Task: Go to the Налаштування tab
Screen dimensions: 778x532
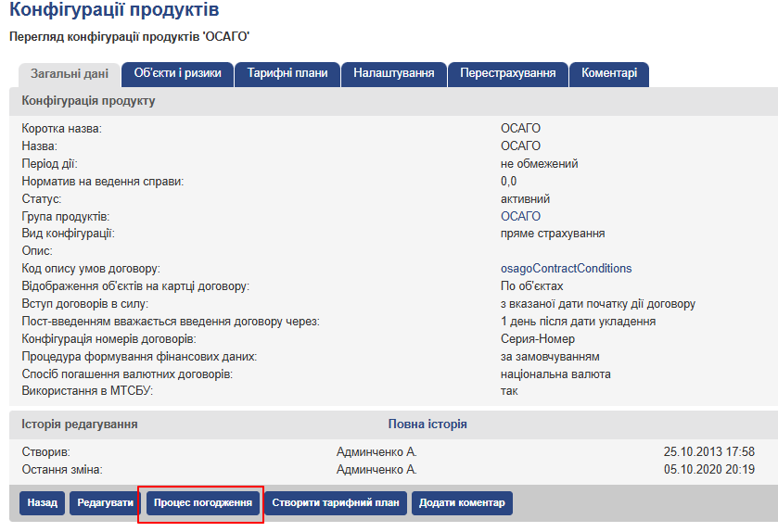Action: 394,73
